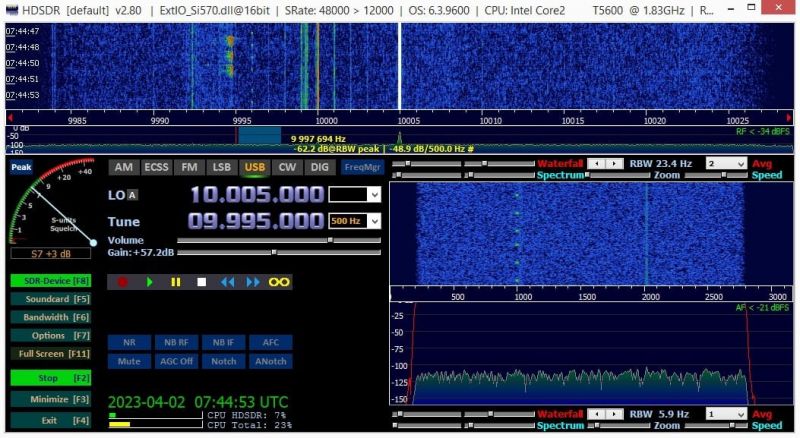This screenshot has width=800, height=438.
Task: Toggle AFC automatic frequency control
Action: (x=270, y=343)
